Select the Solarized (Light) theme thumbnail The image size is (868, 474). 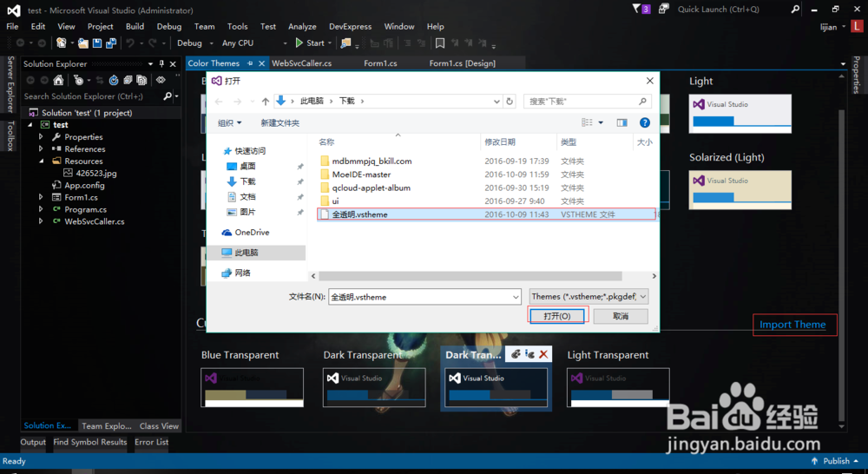(x=740, y=190)
